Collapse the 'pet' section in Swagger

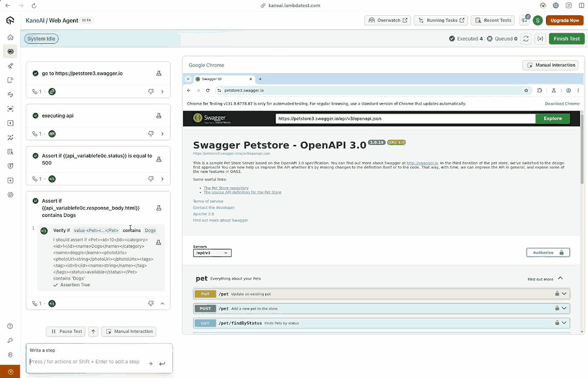560,278
